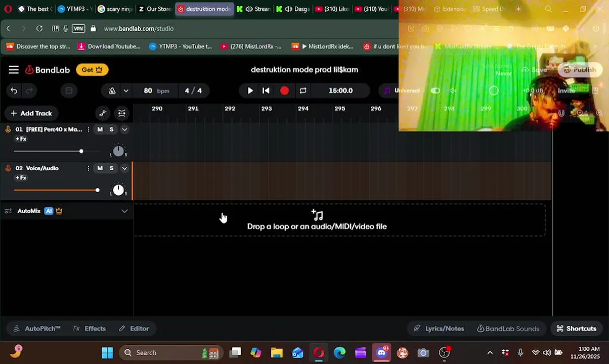Expand the AutoMix panel chevron
The width and height of the screenshot is (609, 364).
point(124,211)
